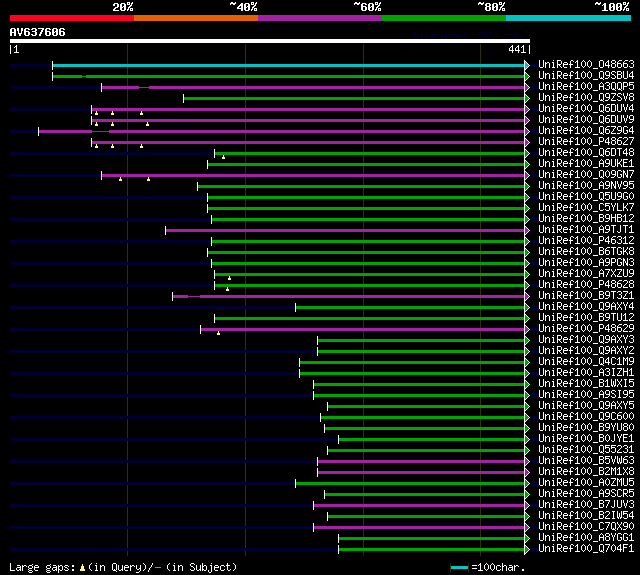This screenshot has width=640, height=575.
Task: Open hit UniRef100_Q5U9G0
Action: [586, 197]
